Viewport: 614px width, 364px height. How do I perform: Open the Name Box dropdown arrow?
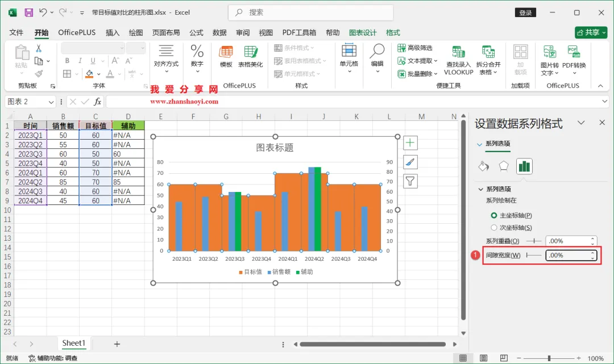point(51,102)
